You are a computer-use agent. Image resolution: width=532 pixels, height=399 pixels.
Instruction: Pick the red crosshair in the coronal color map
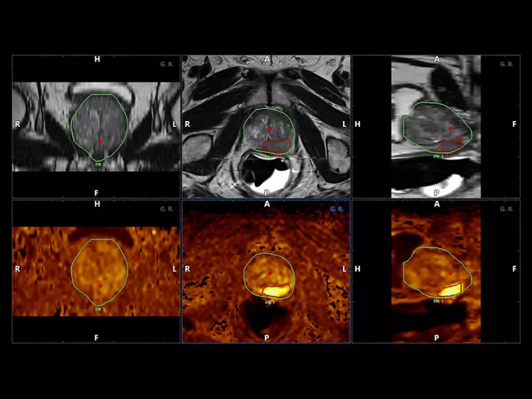(100, 285)
